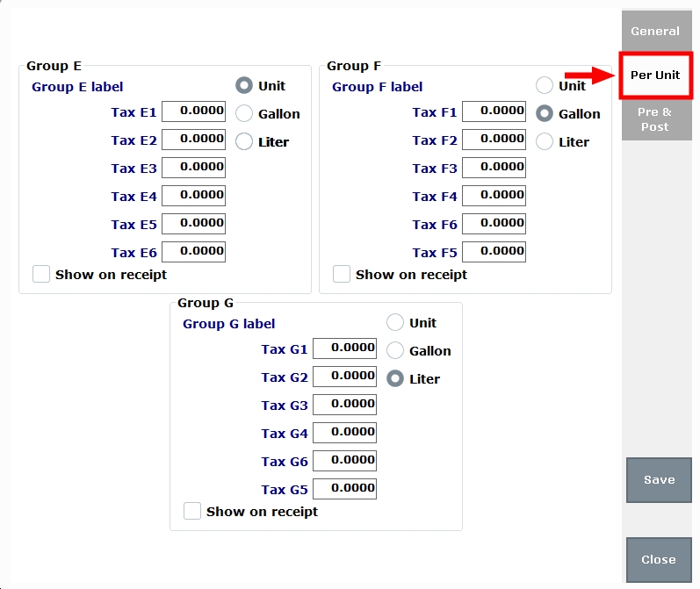
Task: Click the Tax E5 value field
Action: (x=194, y=224)
